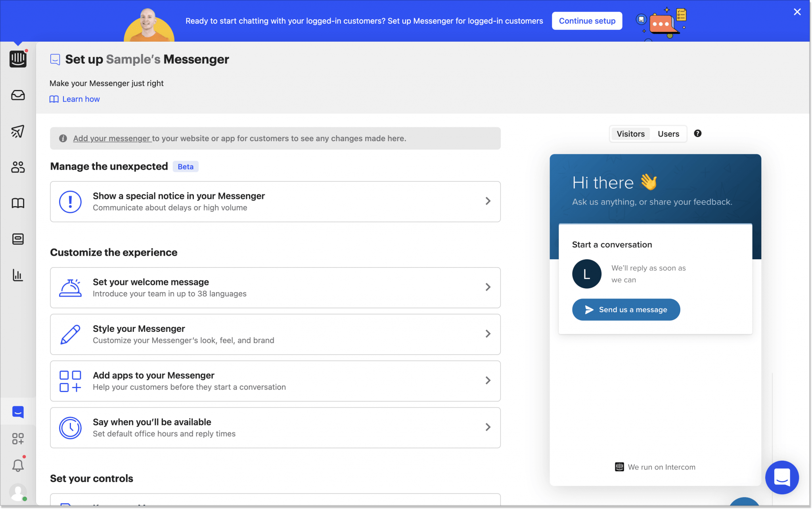The image size is (812, 509).
Task: Select the Messenger icon in the sidebar
Action: [x=18, y=411]
